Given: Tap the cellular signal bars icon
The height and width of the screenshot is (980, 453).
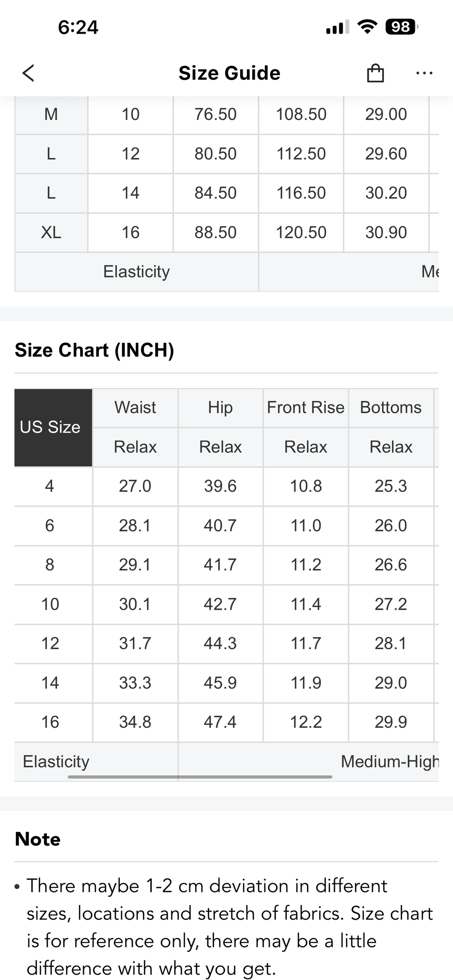Looking at the screenshot, I should pos(337,27).
